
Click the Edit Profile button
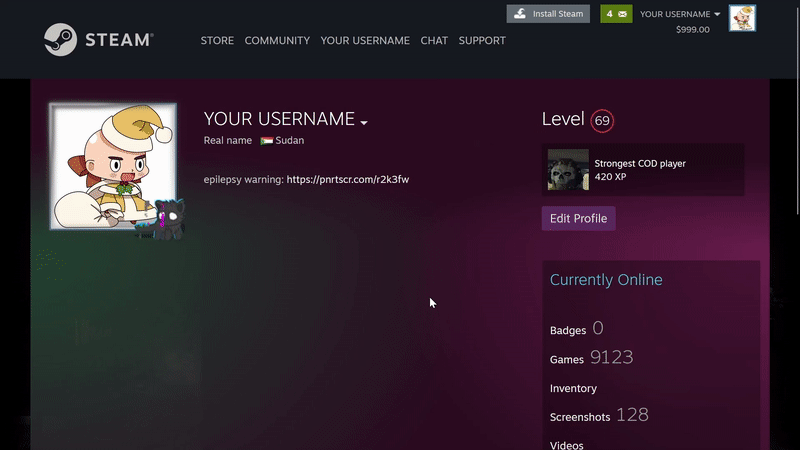coord(579,218)
